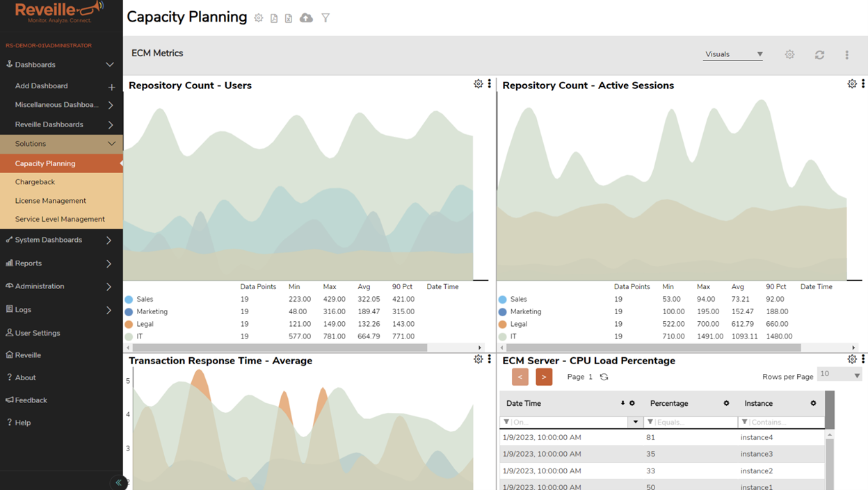The image size is (868, 490).
Task: Open settings gear for Transaction Response Time widget
Action: click(x=479, y=359)
